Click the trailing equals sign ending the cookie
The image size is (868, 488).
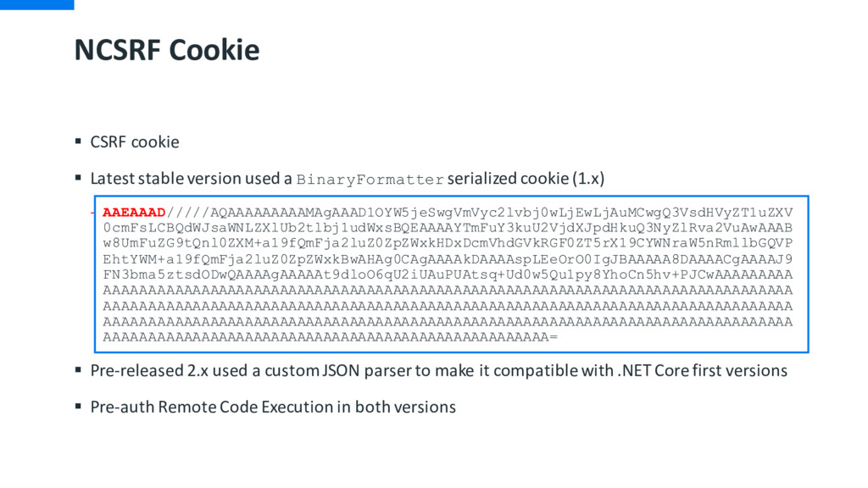[554, 337]
